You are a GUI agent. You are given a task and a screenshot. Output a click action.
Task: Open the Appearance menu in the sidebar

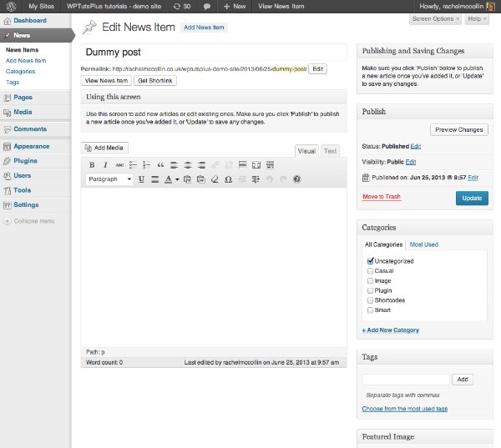[x=32, y=146]
